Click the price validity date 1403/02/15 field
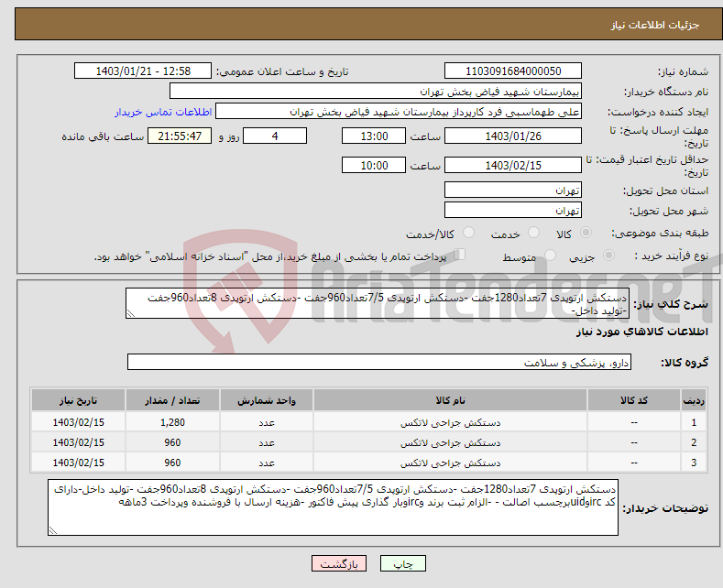Image resolution: width=723 pixels, height=588 pixels. 513,165
